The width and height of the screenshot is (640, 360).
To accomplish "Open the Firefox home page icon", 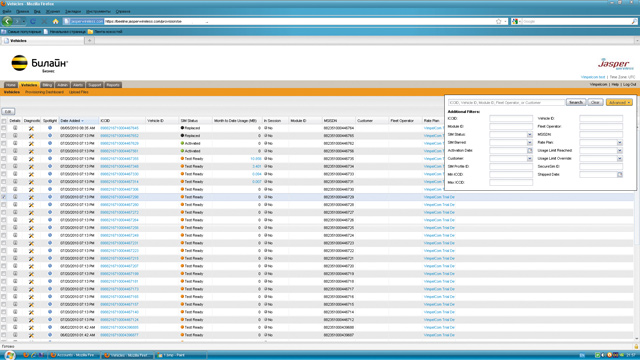I will click(56, 21).
